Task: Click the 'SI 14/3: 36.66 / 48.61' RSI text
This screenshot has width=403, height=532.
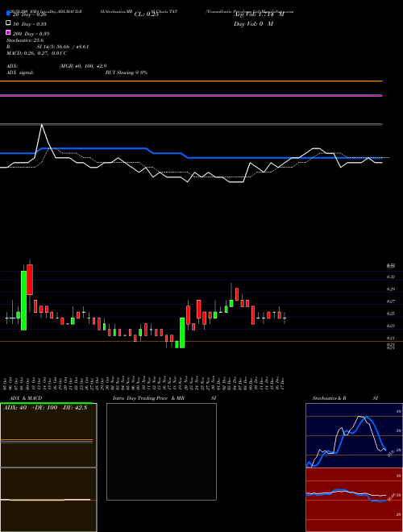Action: click(x=63, y=47)
